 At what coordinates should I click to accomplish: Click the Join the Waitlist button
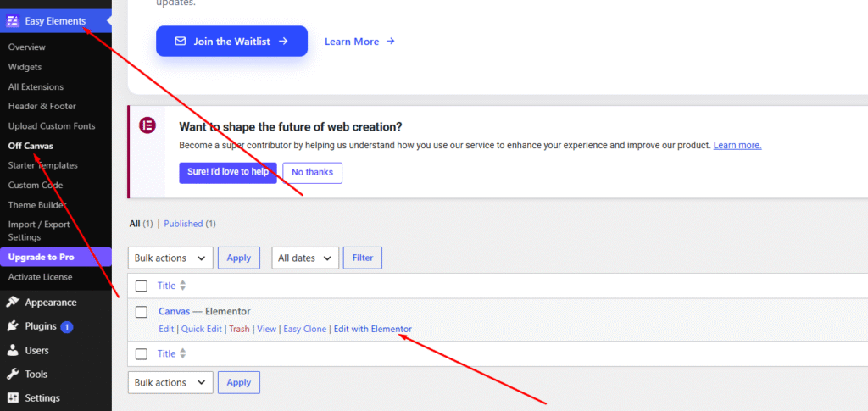pyautogui.click(x=231, y=41)
